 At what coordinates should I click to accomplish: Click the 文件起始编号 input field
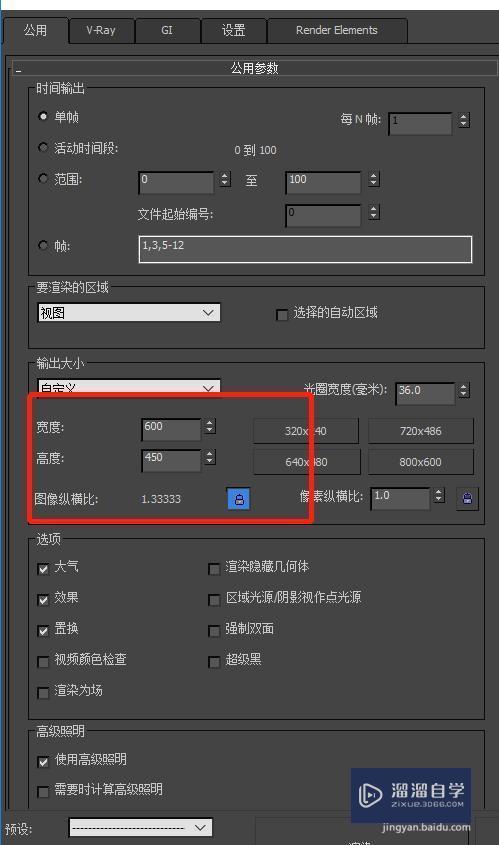[x=323, y=215]
